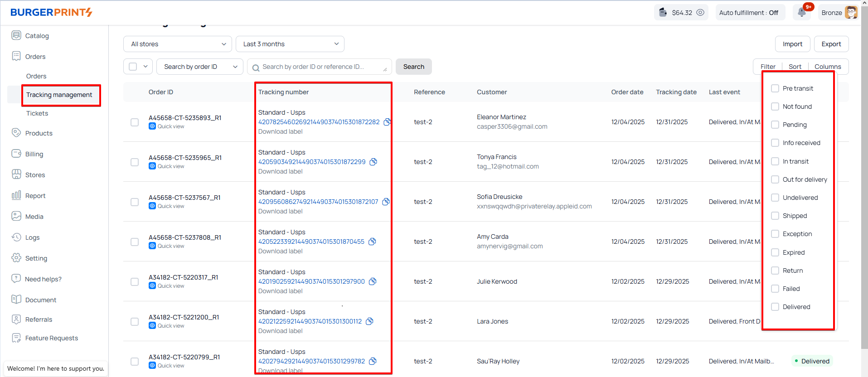868x377 pixels.
Task: Open the Report section
Action: click(x=35, y=196)
